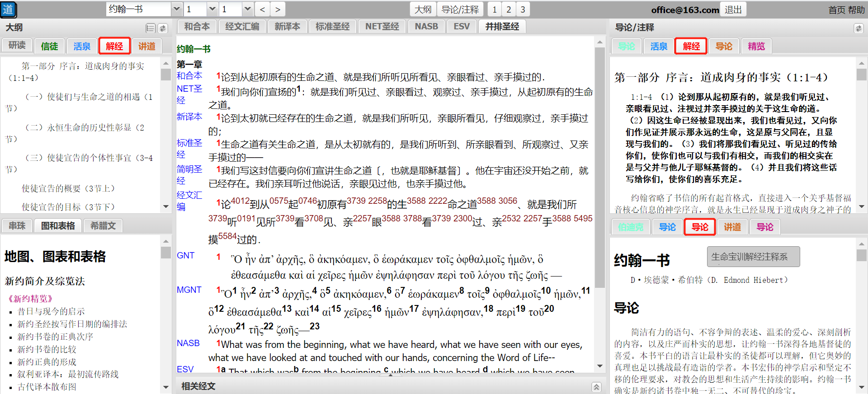868x394 pixels.
Task: Click the blue 道 app logo
Action: (8, 9)
